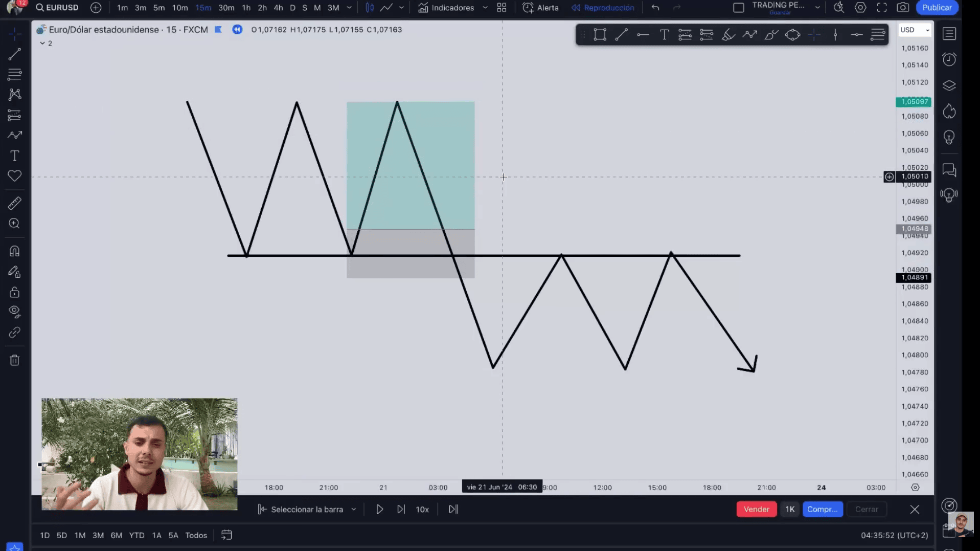Switch to the 30m timeframe
Screen dimensions: 980x551
point(226,8)
